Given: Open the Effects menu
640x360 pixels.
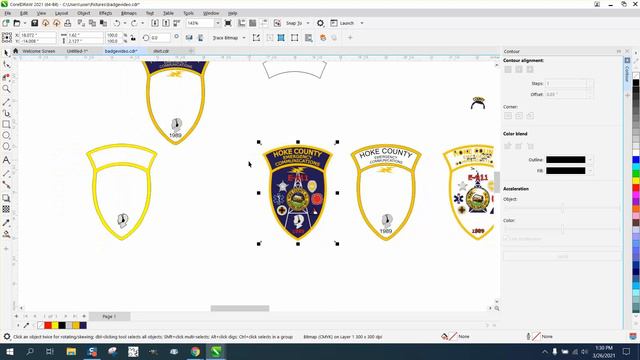Looking at the screenshot, I should click(105, 13).
